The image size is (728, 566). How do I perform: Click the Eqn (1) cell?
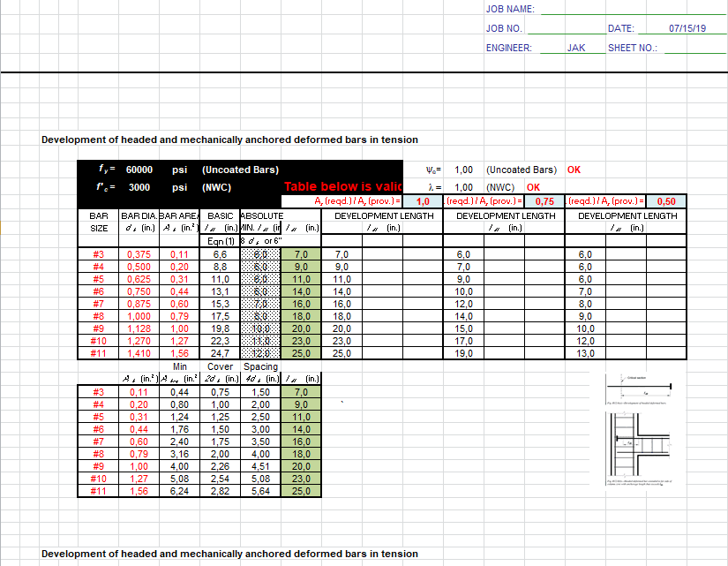(x=220, y=241)
